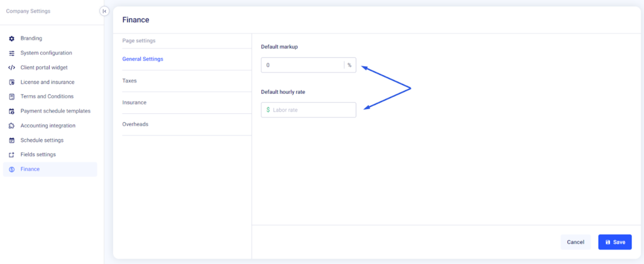Open Accounting integration settings page

click(48, 125)
